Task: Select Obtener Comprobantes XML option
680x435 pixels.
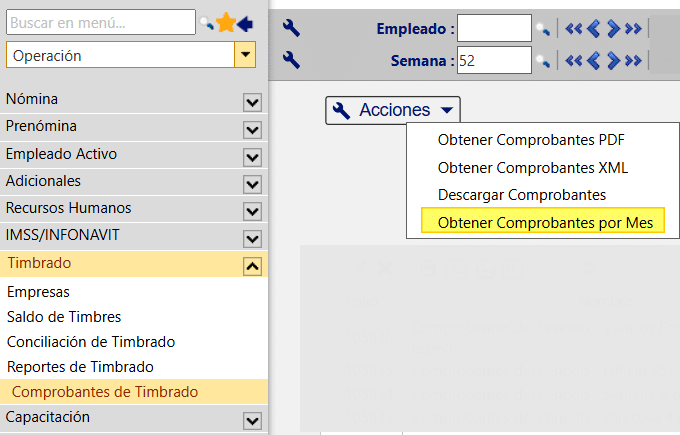Action: (533, 167)
